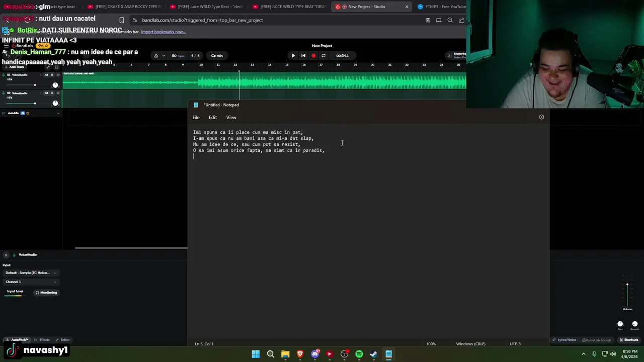The width and height of the screenshot is (644, 362).
Task: Switch to the Effects tab
Action: [x=42, y=340]
